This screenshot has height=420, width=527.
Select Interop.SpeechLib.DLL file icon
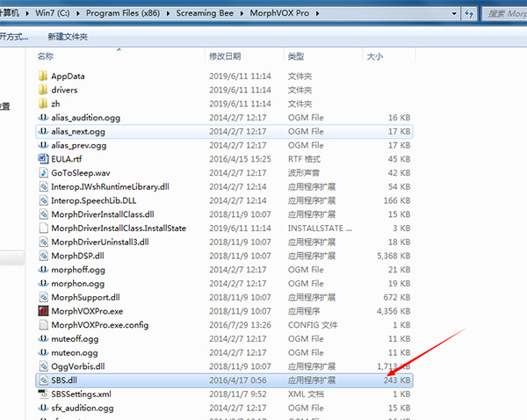click(43, 200)
